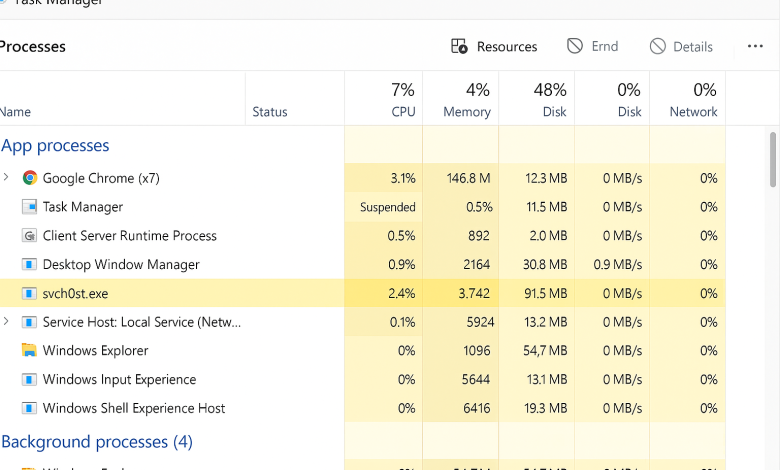Click the 30.8 MB disk value
The image size is (780, 470).
pyautogui.click(x=545, y=265)
